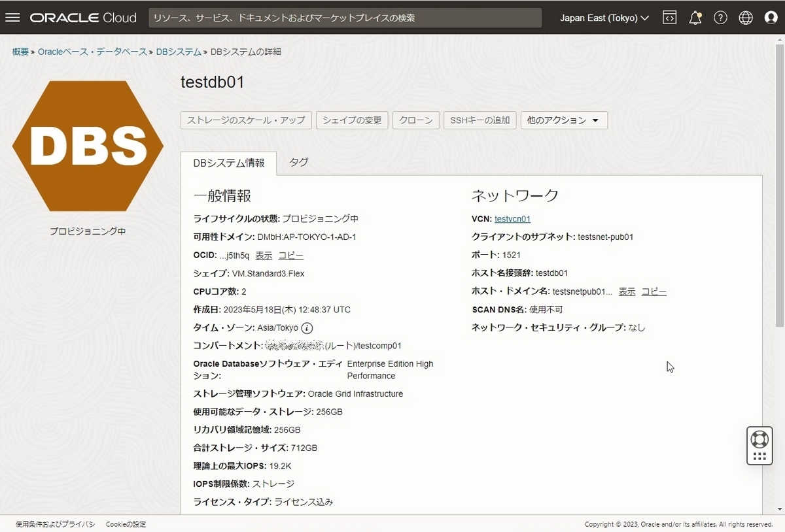
Task: Click the DBS hexagon service icon
Action: point(88,145)
